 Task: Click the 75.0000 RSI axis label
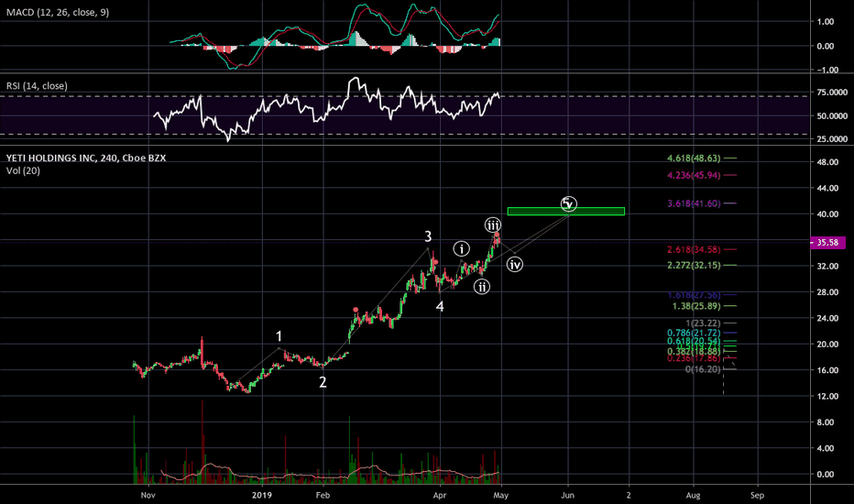[x=832, y=93]
